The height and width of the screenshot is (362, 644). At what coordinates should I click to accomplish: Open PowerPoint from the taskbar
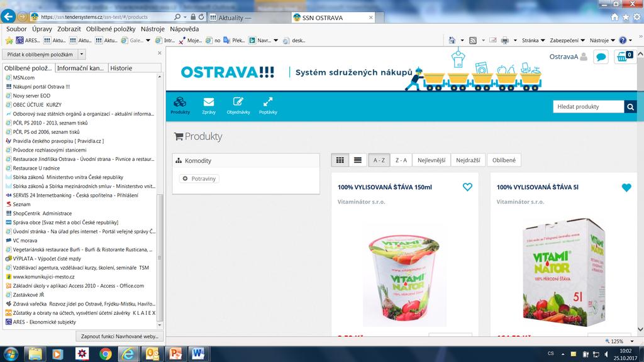[x=175, y=354]
